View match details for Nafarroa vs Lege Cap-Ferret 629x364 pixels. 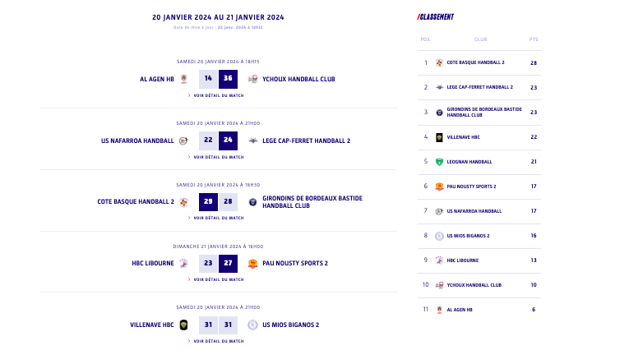(218, 156)
